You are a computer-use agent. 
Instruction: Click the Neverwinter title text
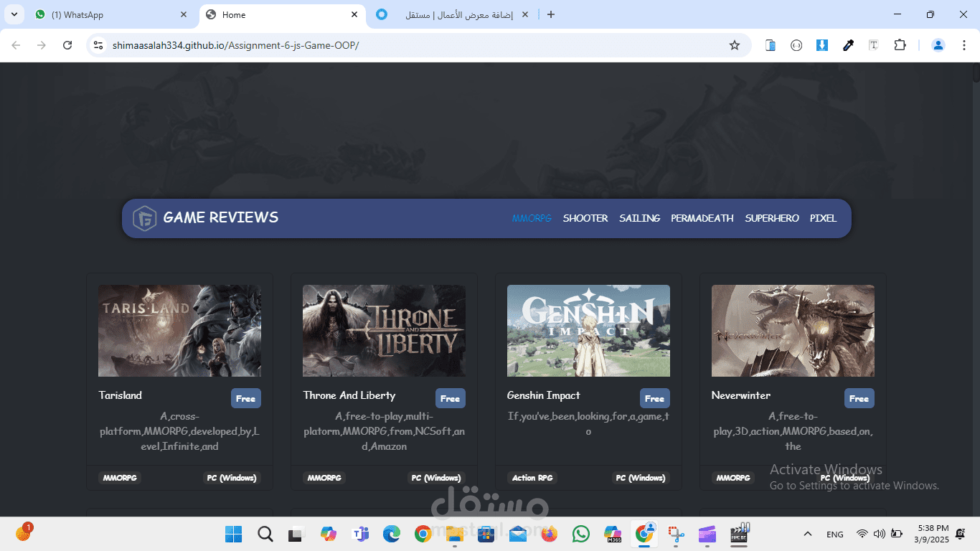(x=741, y=395)
